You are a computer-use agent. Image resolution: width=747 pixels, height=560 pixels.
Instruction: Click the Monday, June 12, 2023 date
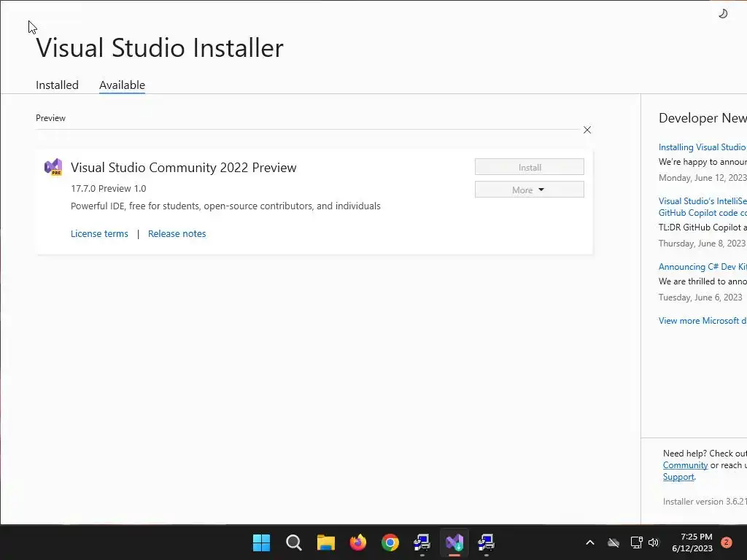coord(703,178)
